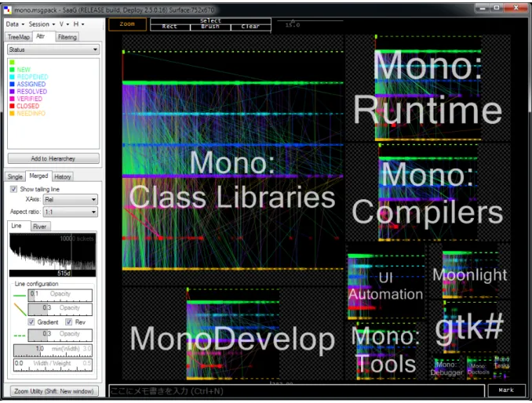
Task: Click the ticket histogram chart
Action: tap(53, 252)
